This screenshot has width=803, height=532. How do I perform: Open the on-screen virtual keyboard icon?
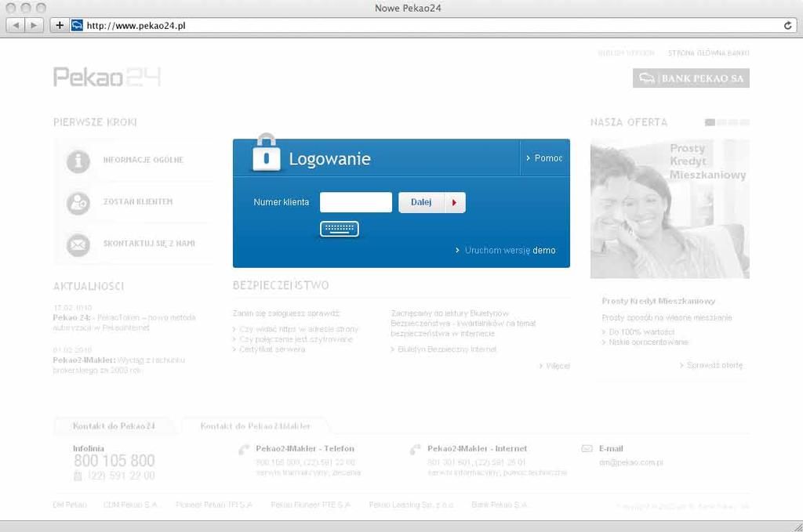pyautogui.click(x=339, y=229)
